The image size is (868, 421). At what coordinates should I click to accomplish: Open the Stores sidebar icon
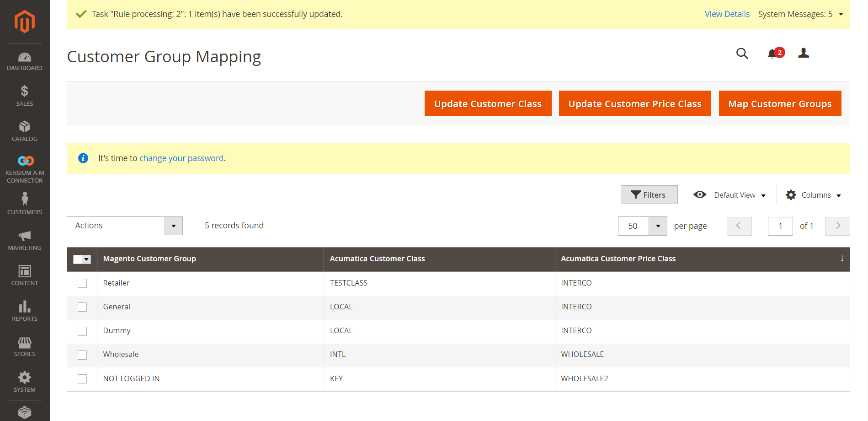pos(25,342)
